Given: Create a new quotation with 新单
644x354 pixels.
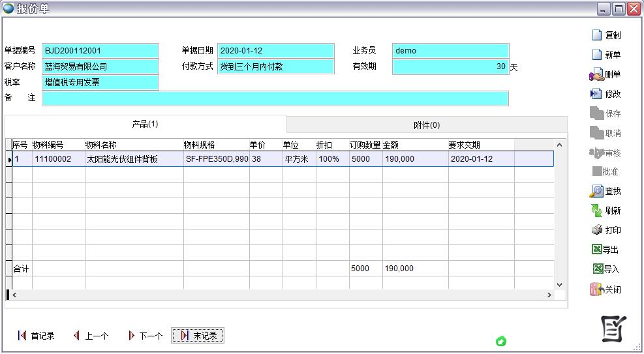Looking at the screenshot, I should coord(596,55).
